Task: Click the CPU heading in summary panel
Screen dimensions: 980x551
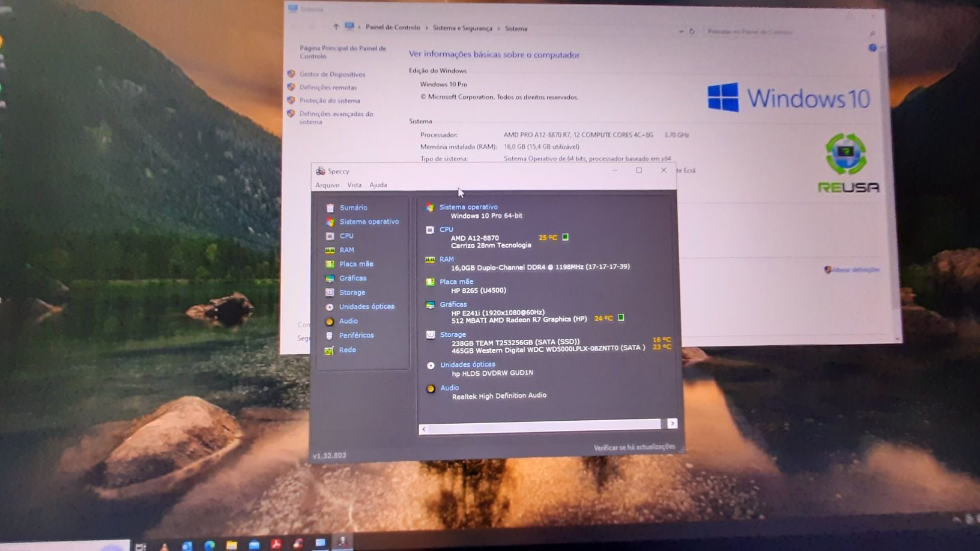Action: click(446, 229)
